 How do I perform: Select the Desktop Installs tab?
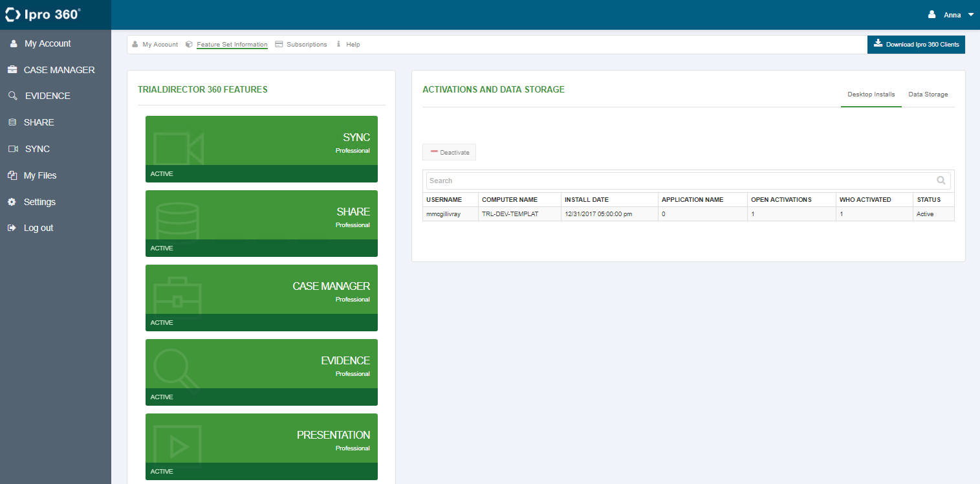[871, 94]
